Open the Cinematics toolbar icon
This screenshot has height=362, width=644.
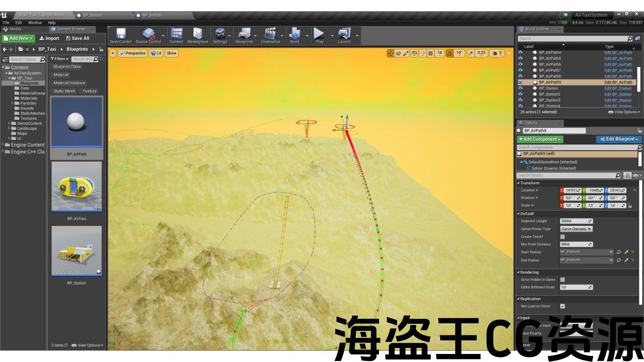[270, 35]
